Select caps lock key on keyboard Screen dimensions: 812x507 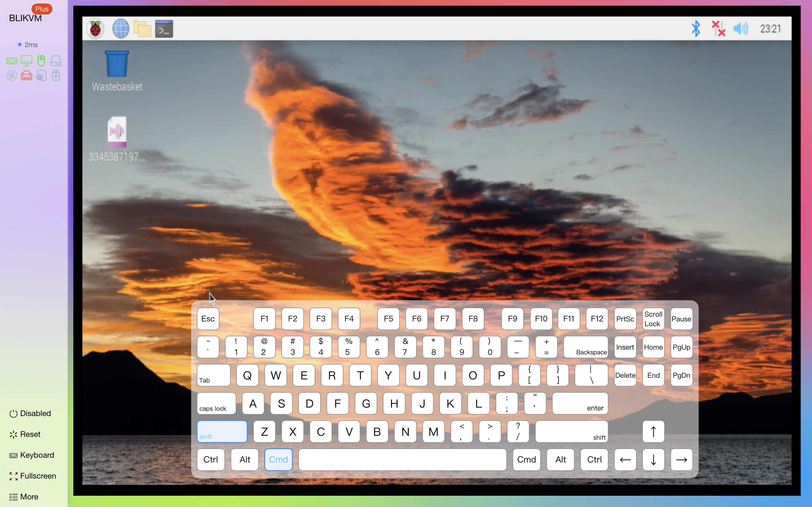(214, 403)
